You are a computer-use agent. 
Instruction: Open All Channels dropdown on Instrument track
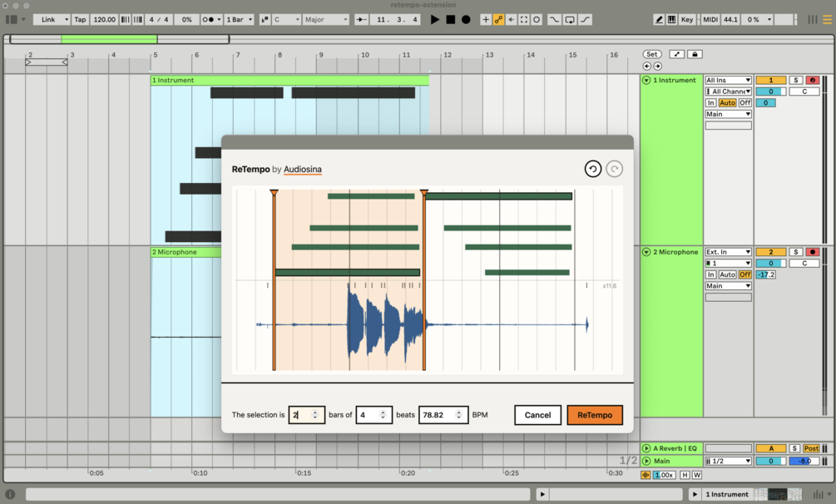(729, 91)
